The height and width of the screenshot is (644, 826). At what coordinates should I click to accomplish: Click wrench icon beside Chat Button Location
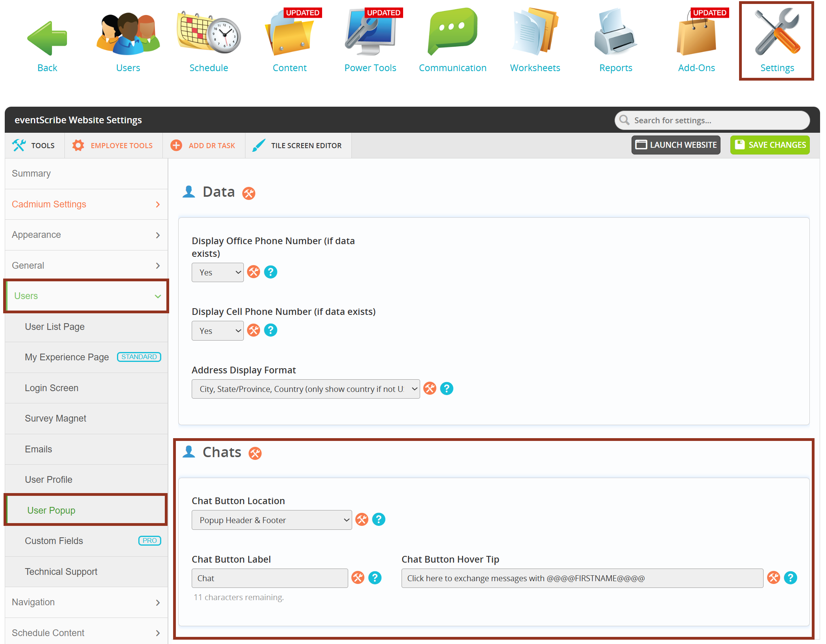coord(362,520)
